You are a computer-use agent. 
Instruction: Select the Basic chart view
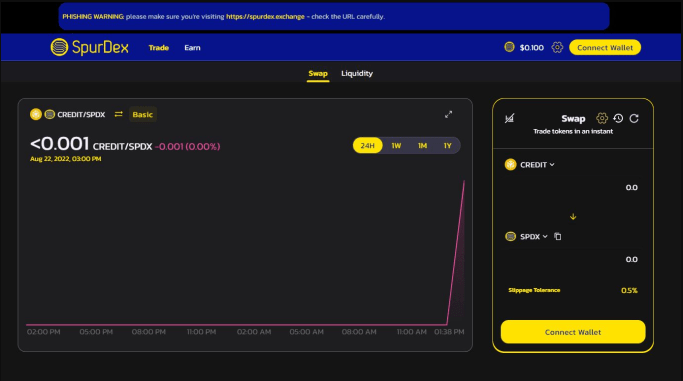tap(142, 115)
